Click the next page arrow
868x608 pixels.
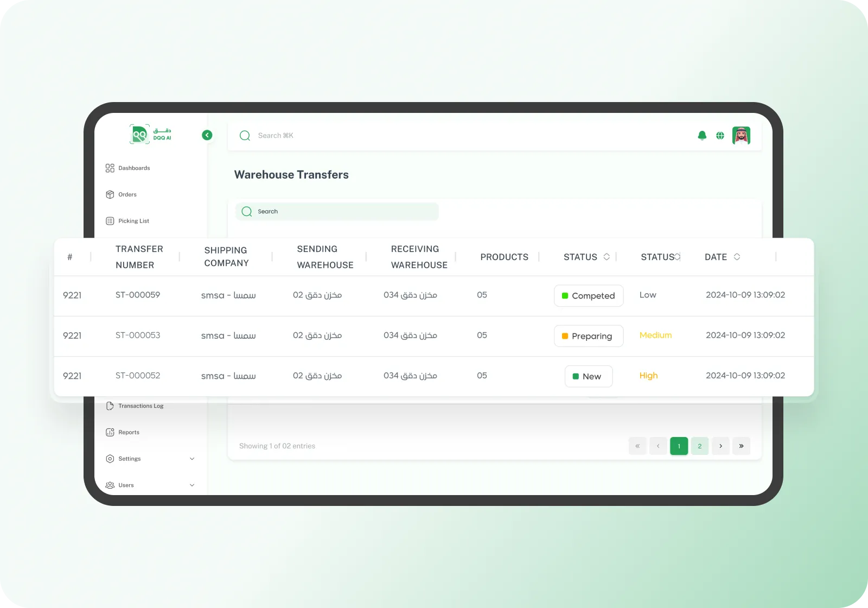[720, 446]
